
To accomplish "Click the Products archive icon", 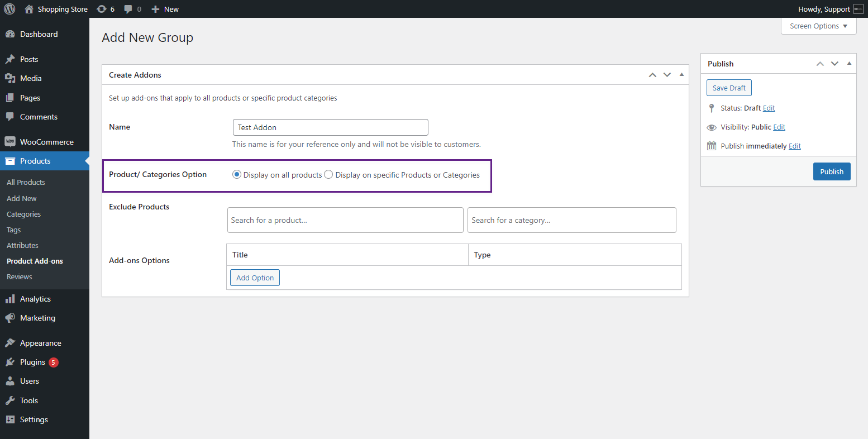I will 10,161.
